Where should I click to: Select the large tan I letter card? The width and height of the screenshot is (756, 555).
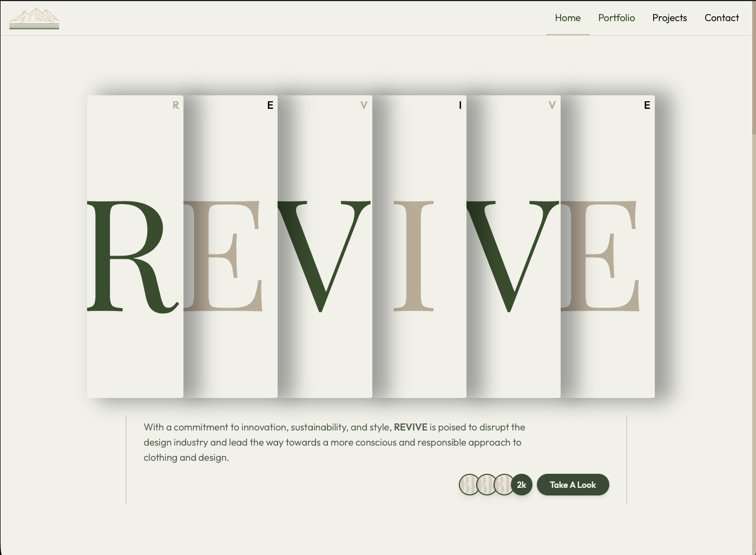413,256
